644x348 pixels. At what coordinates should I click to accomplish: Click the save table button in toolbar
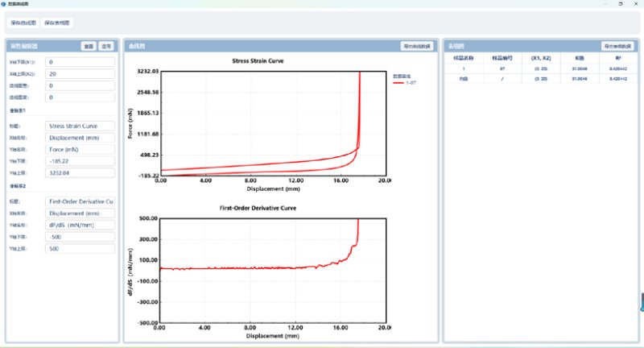coord(56,23)
